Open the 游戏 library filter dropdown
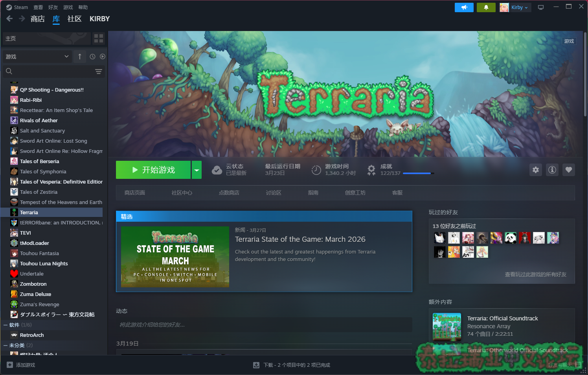This screenshot has height=375, width=588. (37, 57)
